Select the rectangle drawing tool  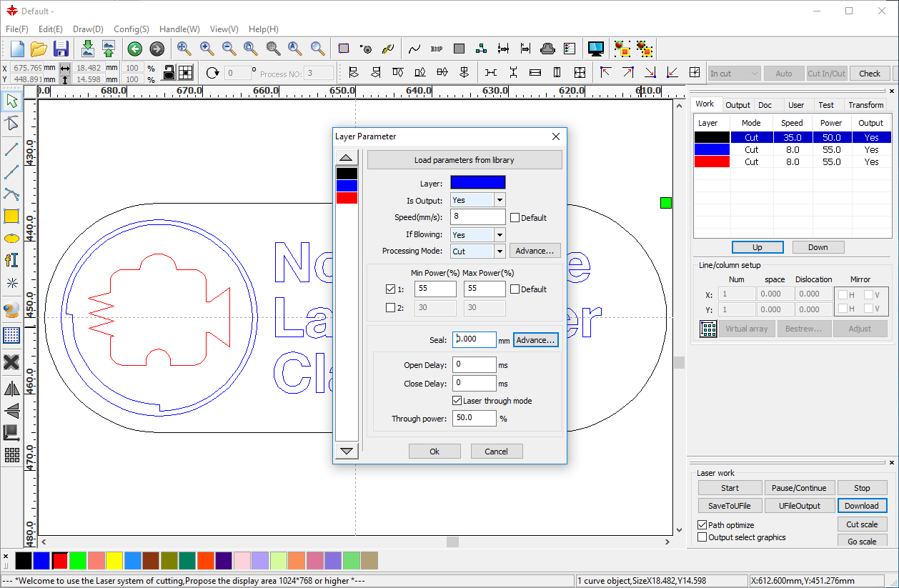click(11, 216)
